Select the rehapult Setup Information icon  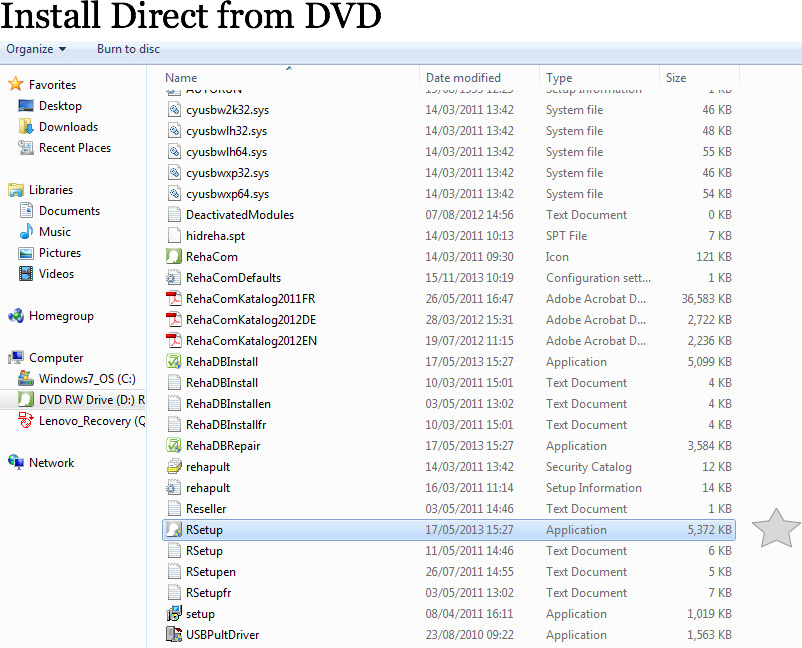pyautogui.click(x=173, y=487)
